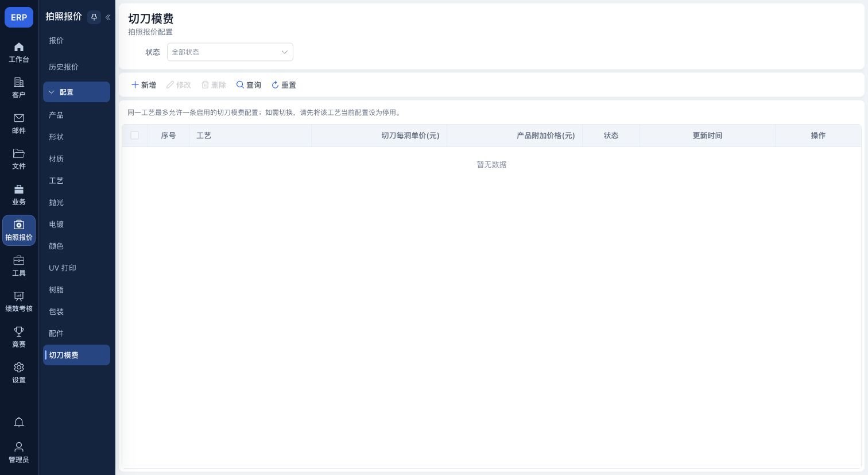The width and height of the screenshot is (868, 475).
Task: Open the 管理员 user profile
Action: (19, 452)
